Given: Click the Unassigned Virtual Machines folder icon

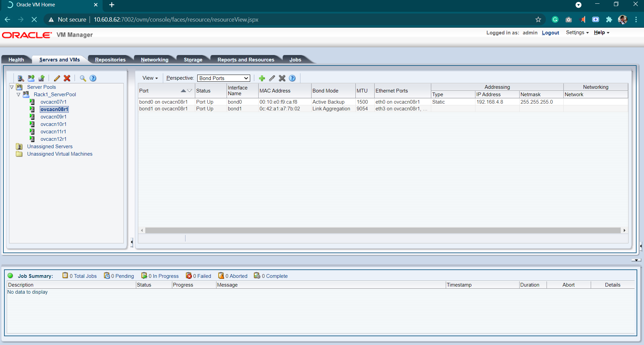Looking at the screenshot, I should click(19, 154).
